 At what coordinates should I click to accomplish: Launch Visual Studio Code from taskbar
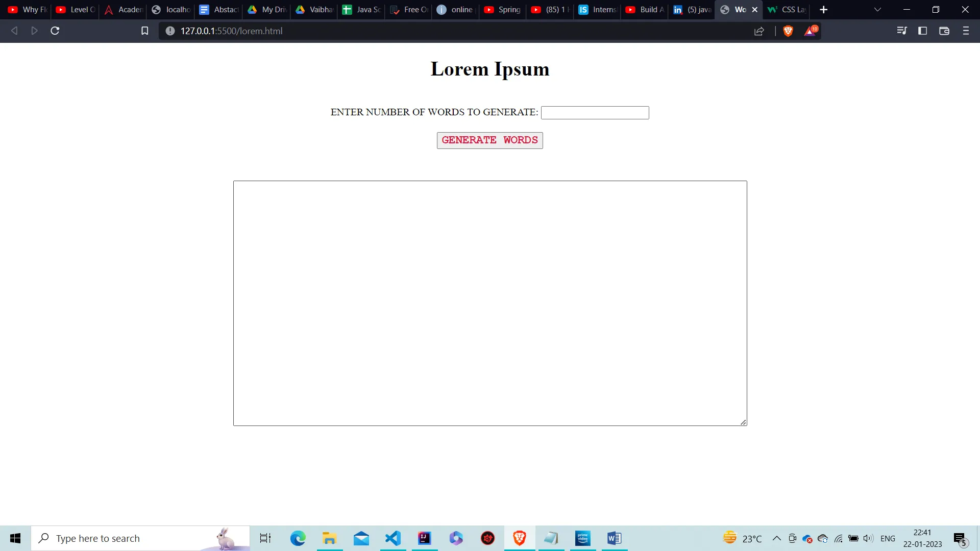393,538
